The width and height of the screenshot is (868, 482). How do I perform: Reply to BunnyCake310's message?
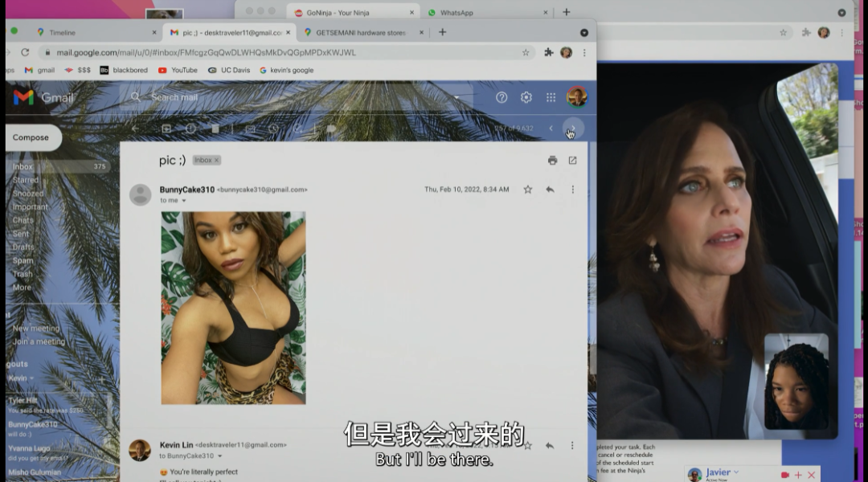coord(550,190)
